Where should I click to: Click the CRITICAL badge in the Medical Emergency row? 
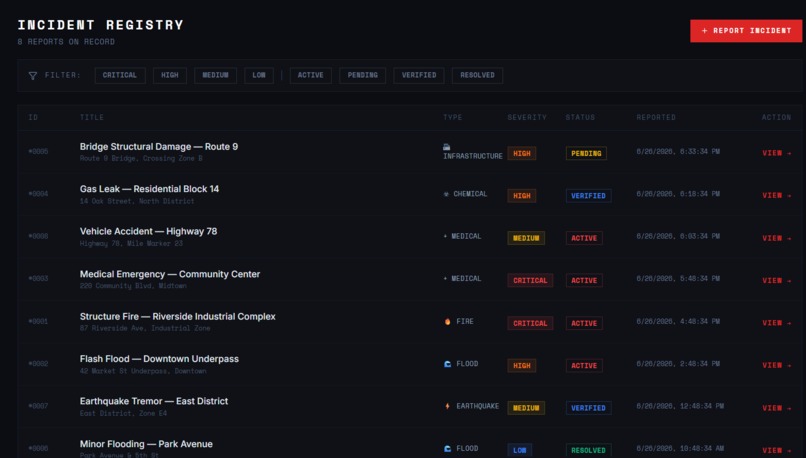click(530, 281)
